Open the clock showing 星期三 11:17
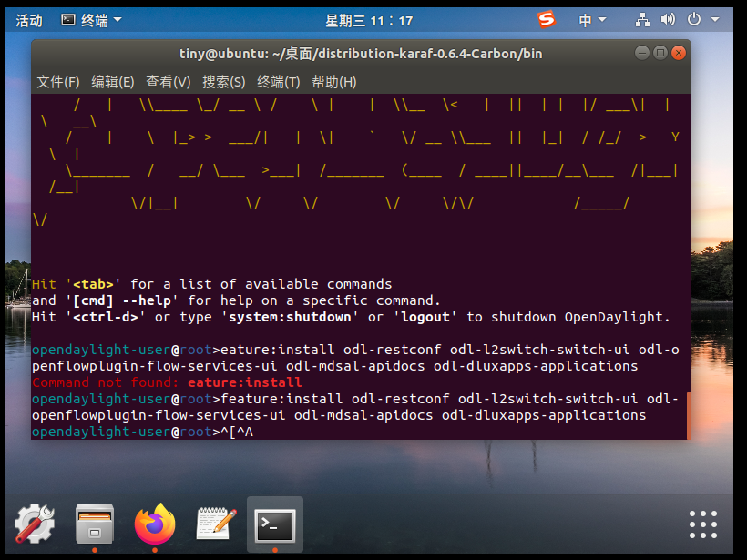This screenshot has width=747, height=560. (369, 21)
